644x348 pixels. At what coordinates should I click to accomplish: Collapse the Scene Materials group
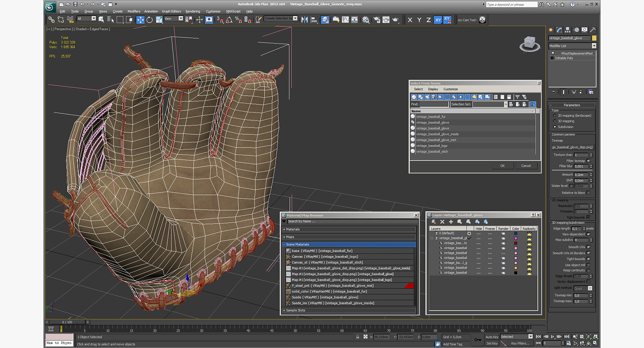coord(349,244)
